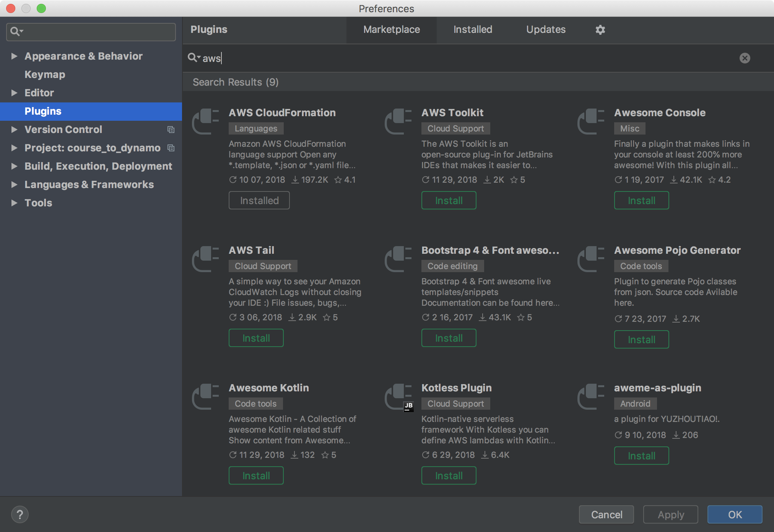Click Cloud Support tag on AWS Toolkit

click(x=456, y=128)
